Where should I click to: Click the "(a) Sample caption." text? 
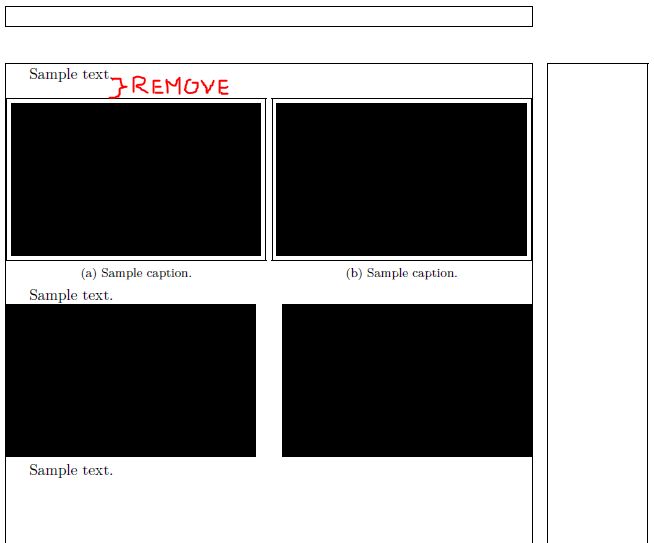pos(136,273)
